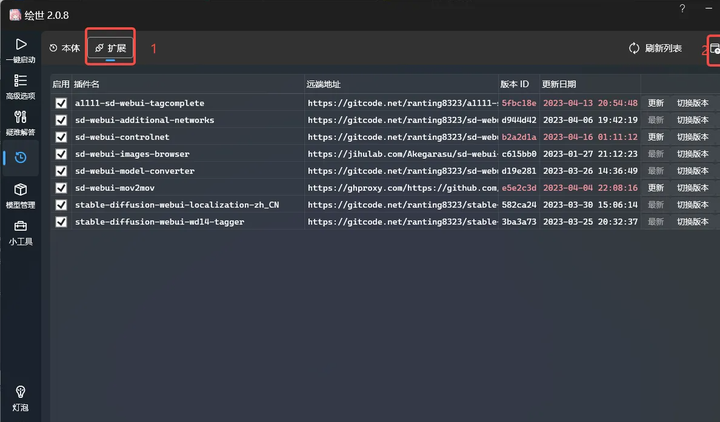
Task: Click version ID c615bb0
Action: click(x=519, y=154)
